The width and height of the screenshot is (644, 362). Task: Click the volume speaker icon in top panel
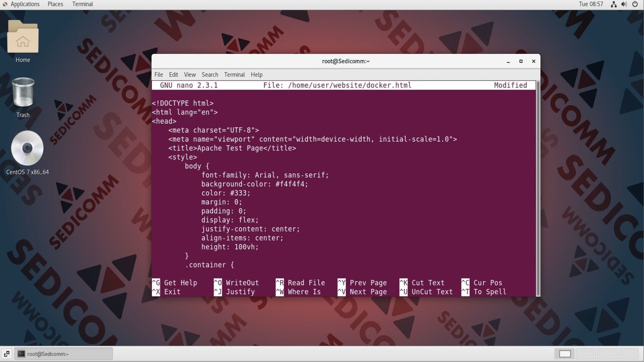tap(624, 4)
